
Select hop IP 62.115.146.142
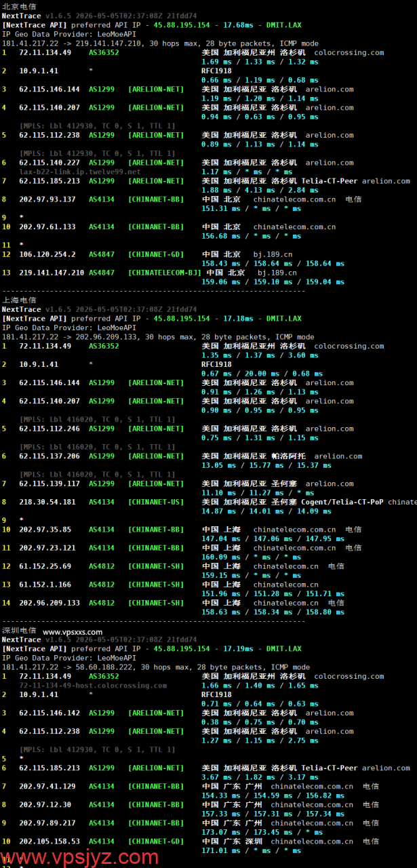(49, 713)
